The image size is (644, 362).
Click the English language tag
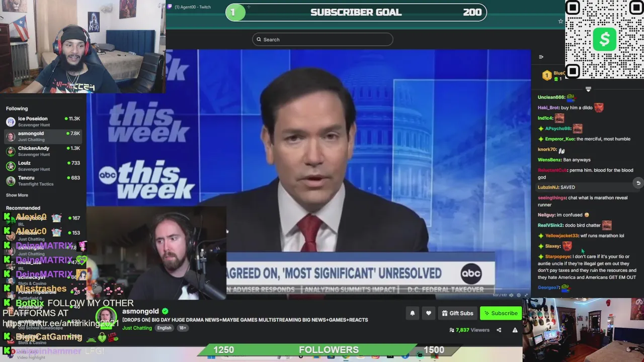164,328
